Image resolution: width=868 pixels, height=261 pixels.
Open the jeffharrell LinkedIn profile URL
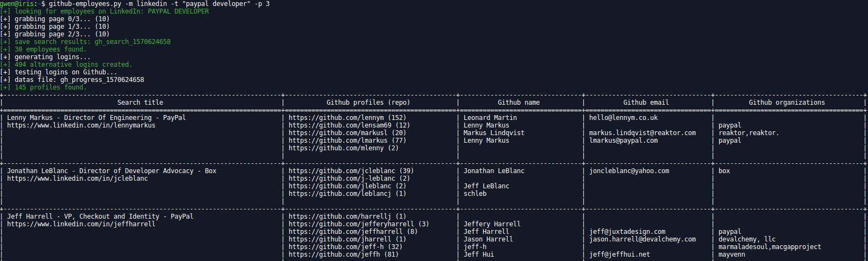(x=81, y=224)
